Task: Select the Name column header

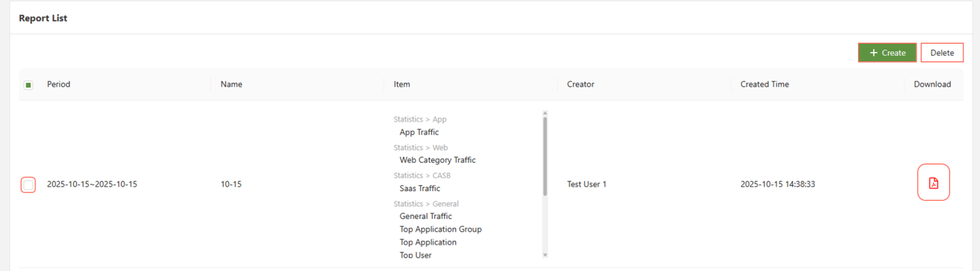Action: tap(231, 84)
